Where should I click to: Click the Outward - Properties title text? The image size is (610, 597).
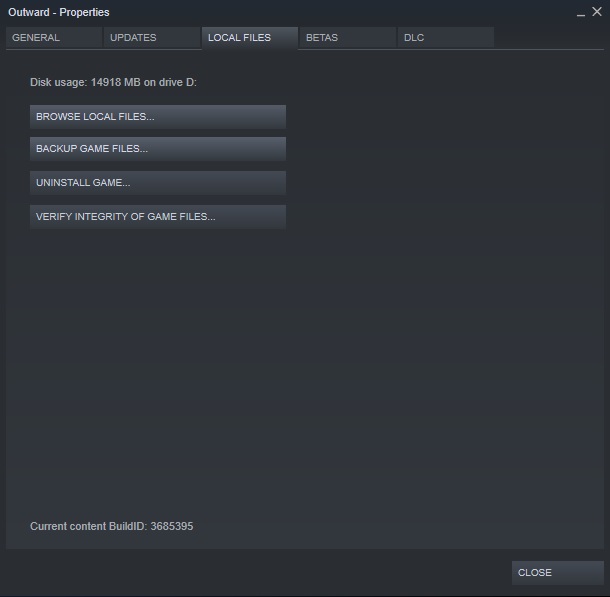tap(59, 13)
